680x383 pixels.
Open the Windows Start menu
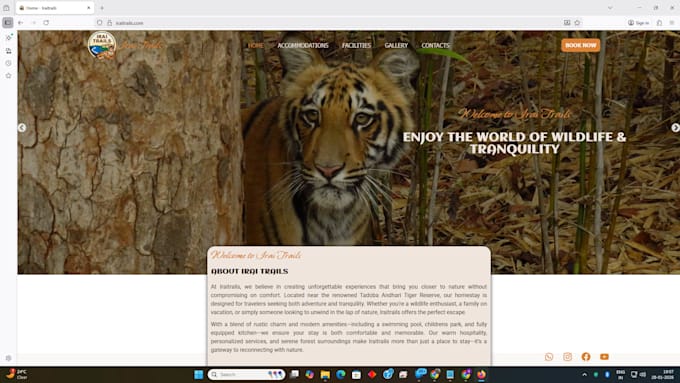[x=199, y=374]
